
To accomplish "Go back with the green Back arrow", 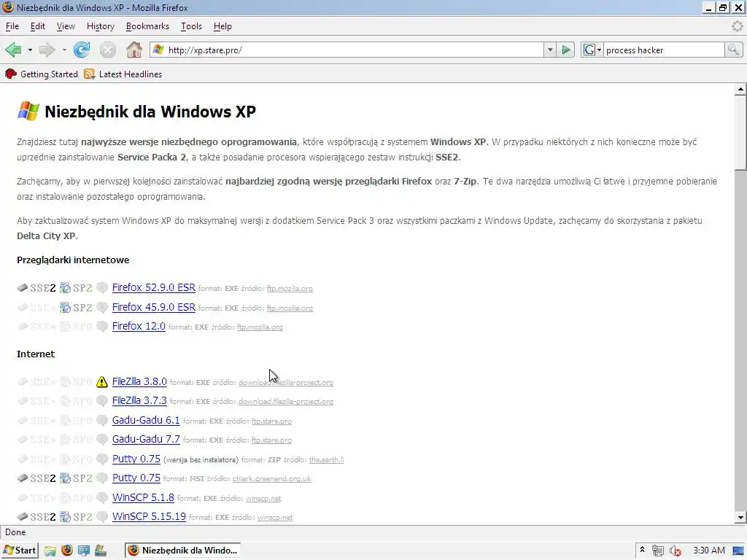I will tap(13, 50).
